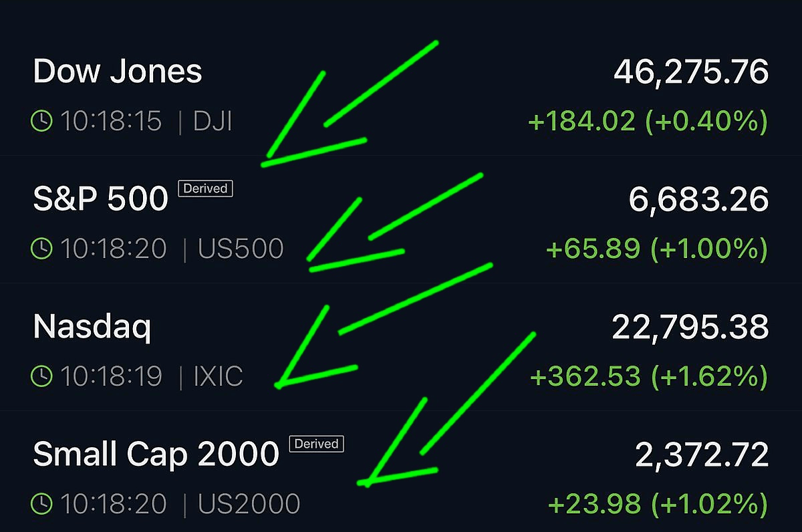Click the clock icon in Nasdaq row
Screen dimensions: 802x532
point(42,376)
